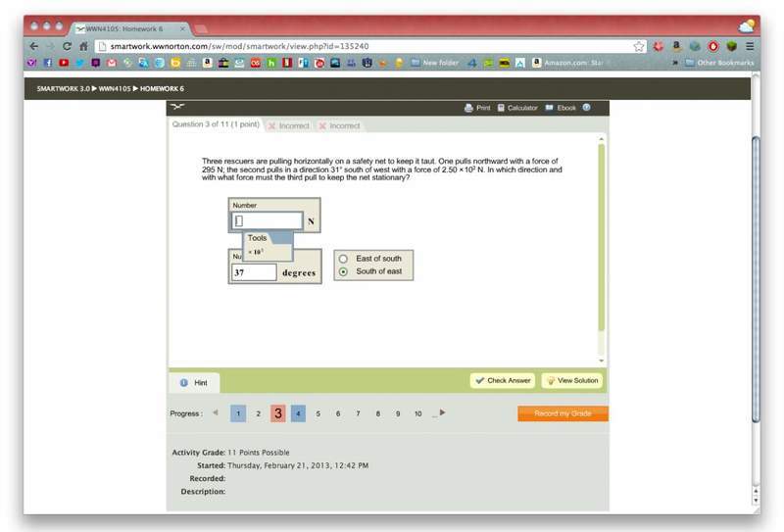The image size is (784, 532).
Task: Jump to question 1 in progress bar
Action: 238,413
